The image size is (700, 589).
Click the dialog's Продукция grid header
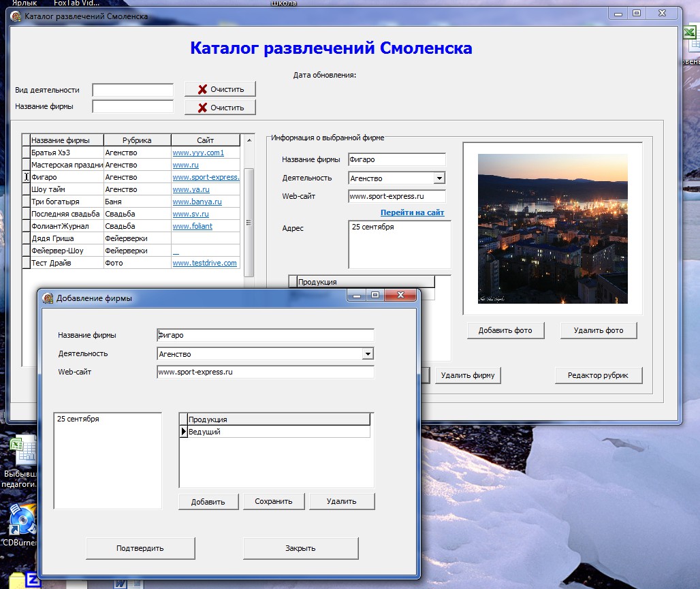[279, 419]
